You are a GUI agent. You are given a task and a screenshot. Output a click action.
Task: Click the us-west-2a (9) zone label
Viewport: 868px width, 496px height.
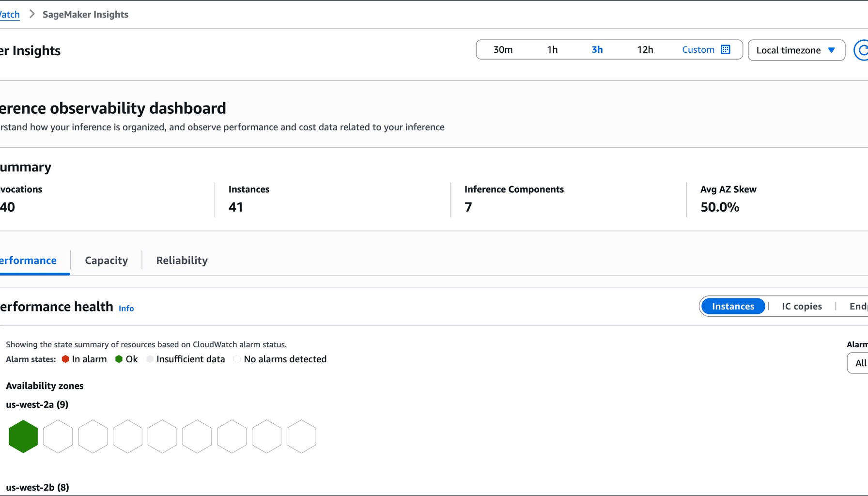click(x=37, y=404)
